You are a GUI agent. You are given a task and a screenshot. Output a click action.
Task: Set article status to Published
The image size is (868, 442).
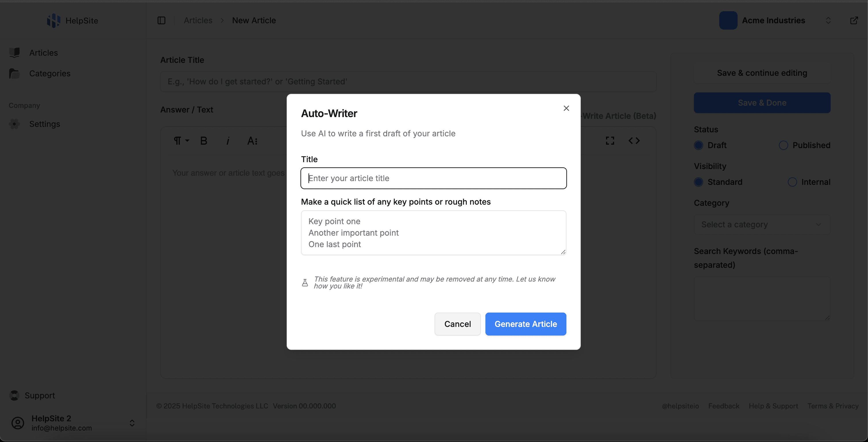pyautogui.click(x=784, y=145)
